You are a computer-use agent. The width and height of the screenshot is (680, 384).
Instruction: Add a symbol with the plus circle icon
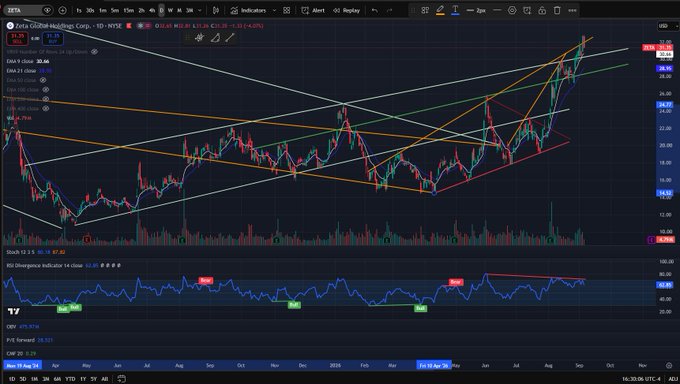[62, 10]
